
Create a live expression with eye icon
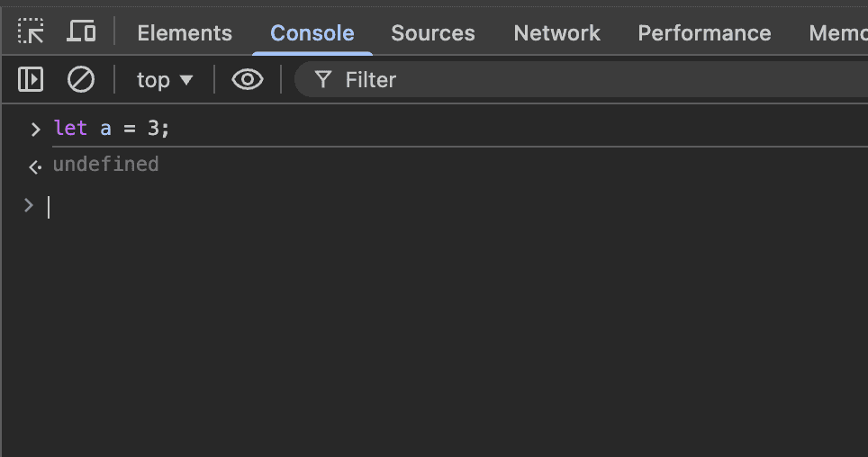[248, 80]
